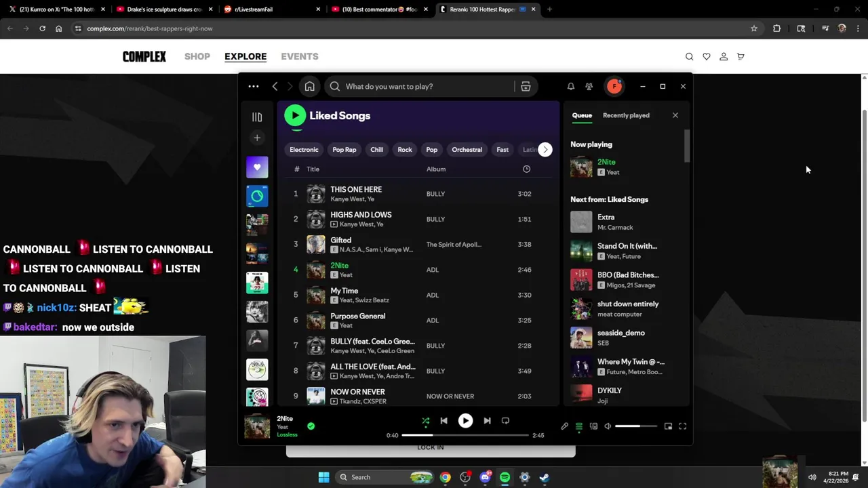
Task: Sort by duration clock column header
Action: point(526,169)
